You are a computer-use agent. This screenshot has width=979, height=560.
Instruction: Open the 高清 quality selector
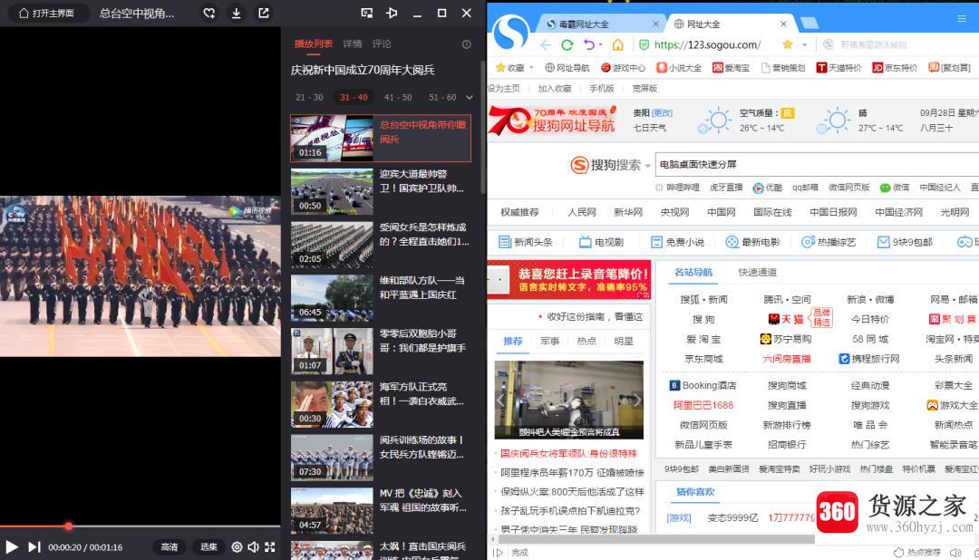point(170,547)
